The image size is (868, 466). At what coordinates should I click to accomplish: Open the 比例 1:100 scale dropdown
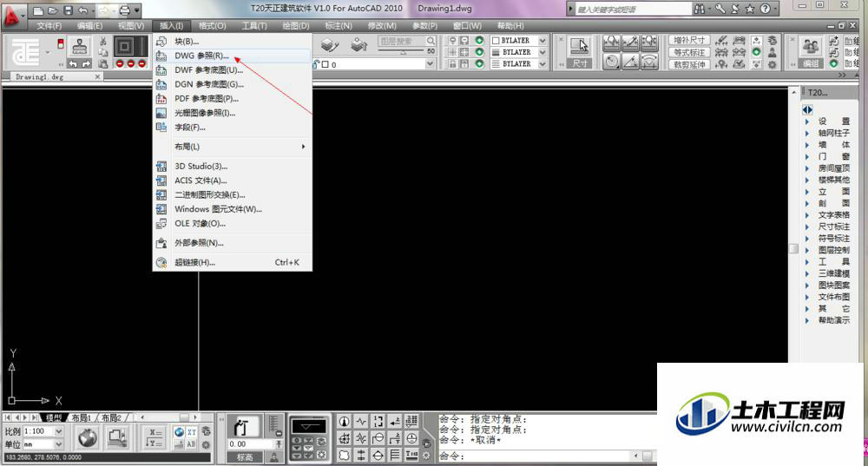tap(59, 431)
